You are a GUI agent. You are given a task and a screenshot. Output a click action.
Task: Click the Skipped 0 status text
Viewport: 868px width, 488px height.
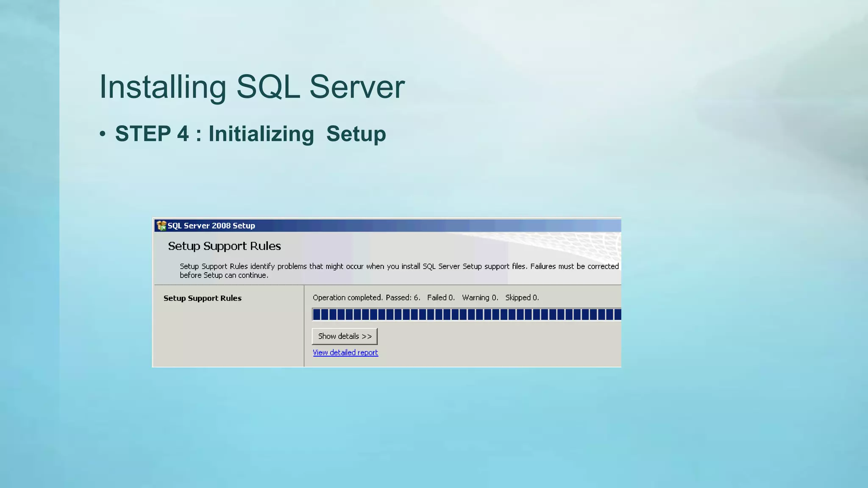(522, 298)
